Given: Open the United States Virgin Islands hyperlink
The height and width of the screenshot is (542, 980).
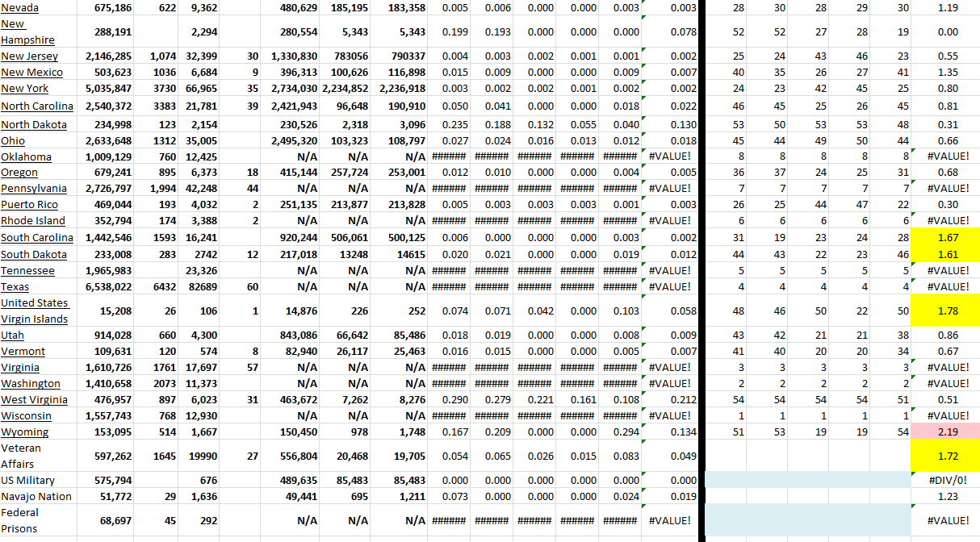Looking at the screenshot, I should click(35, 311).
